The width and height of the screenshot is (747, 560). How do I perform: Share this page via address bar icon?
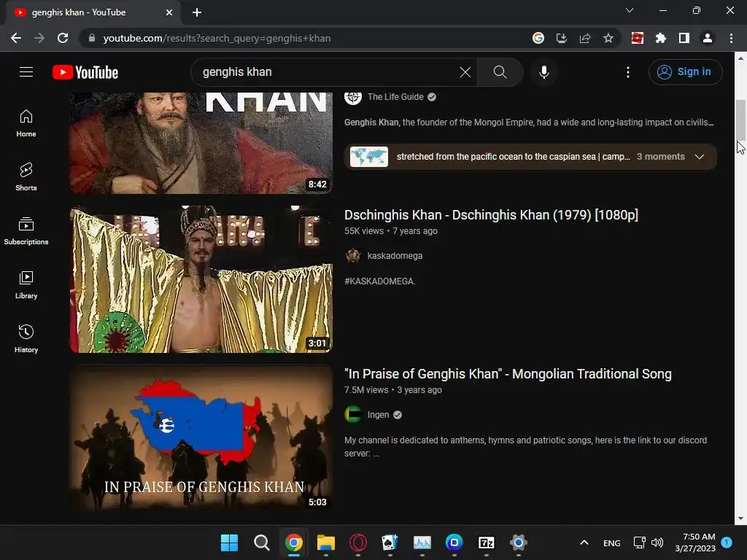(584, 38)
